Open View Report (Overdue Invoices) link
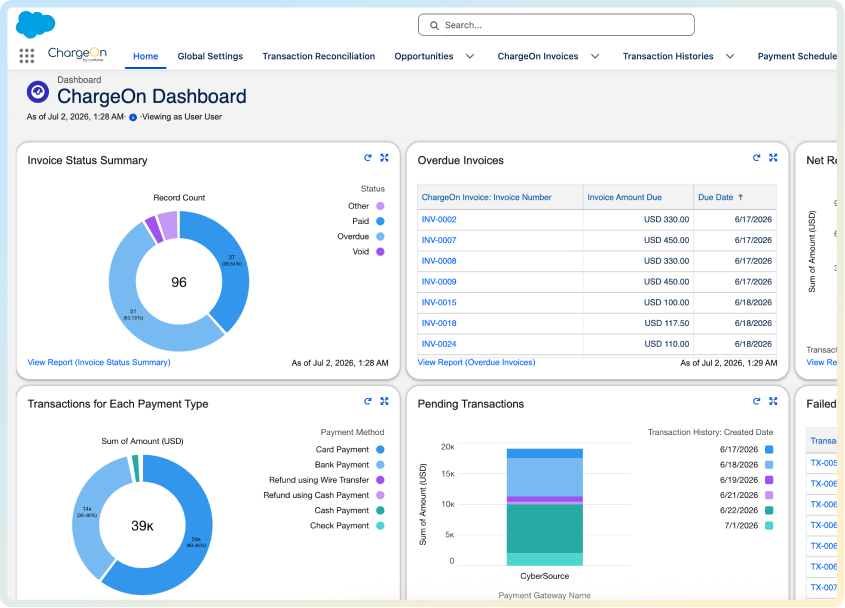Screen dimensions: 845x608 476,362
